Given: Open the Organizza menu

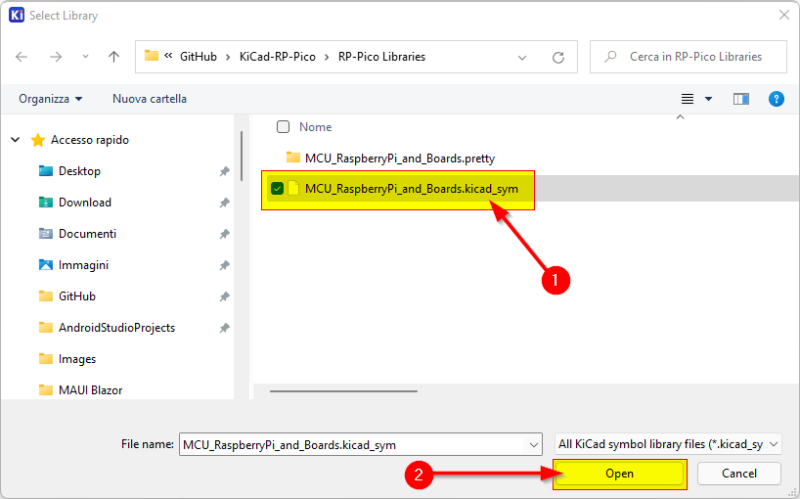Looking at the screenshot, I should (x=50, y=99).
